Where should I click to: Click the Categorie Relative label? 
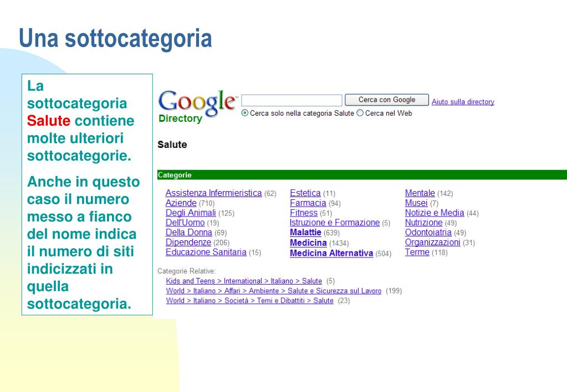click(187, 271)
